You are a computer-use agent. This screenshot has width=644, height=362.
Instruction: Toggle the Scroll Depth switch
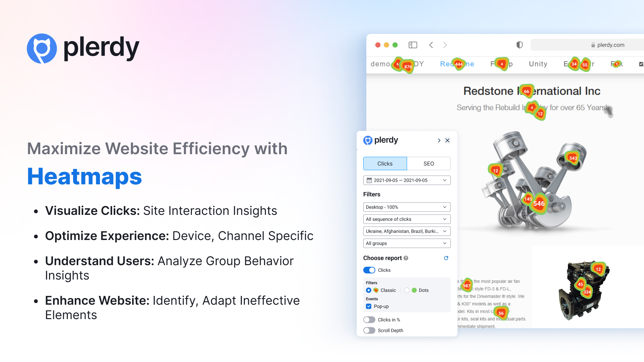tap(369, 330)
